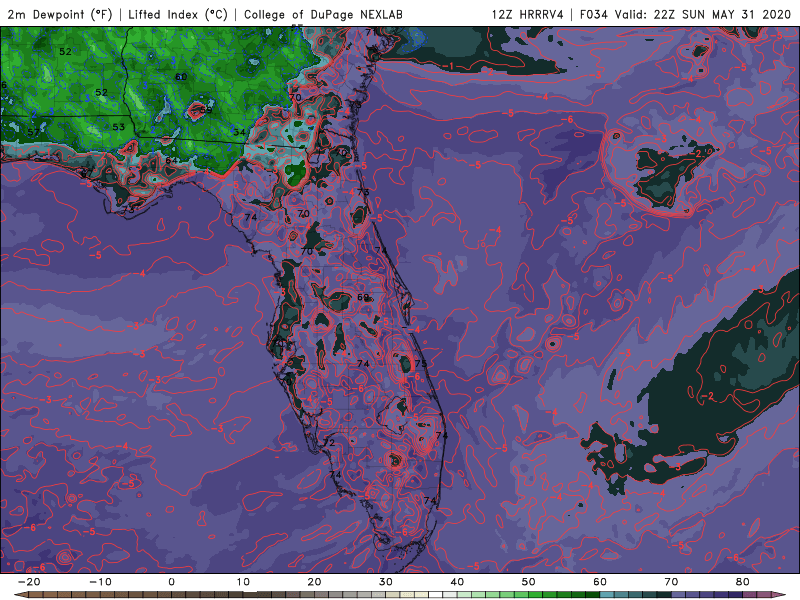
Task: Click the 71 dewpoint value near the map's top edge
Action: point(371,32)
